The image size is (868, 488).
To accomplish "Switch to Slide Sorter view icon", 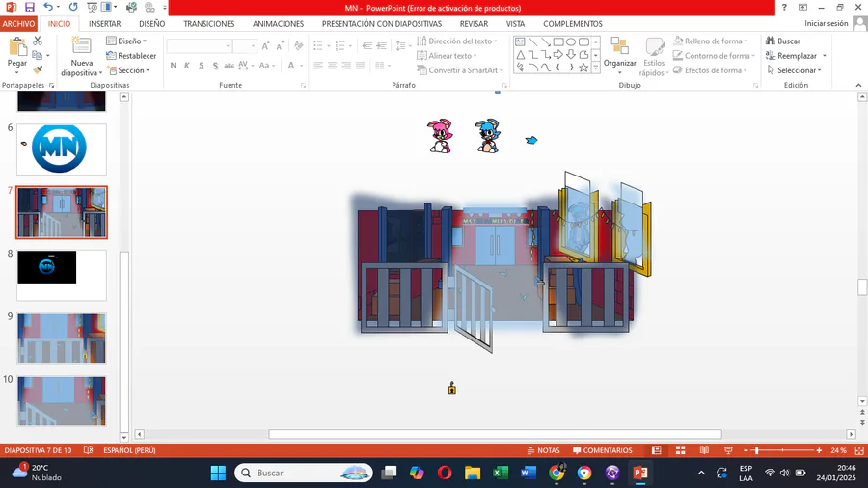I will (680, 450).
